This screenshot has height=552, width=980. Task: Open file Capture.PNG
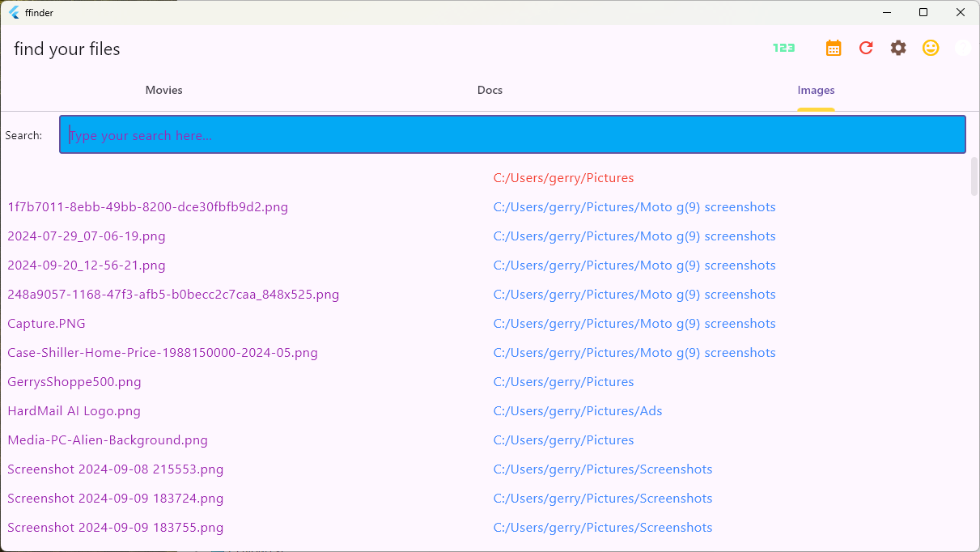[x=46, y=324]
